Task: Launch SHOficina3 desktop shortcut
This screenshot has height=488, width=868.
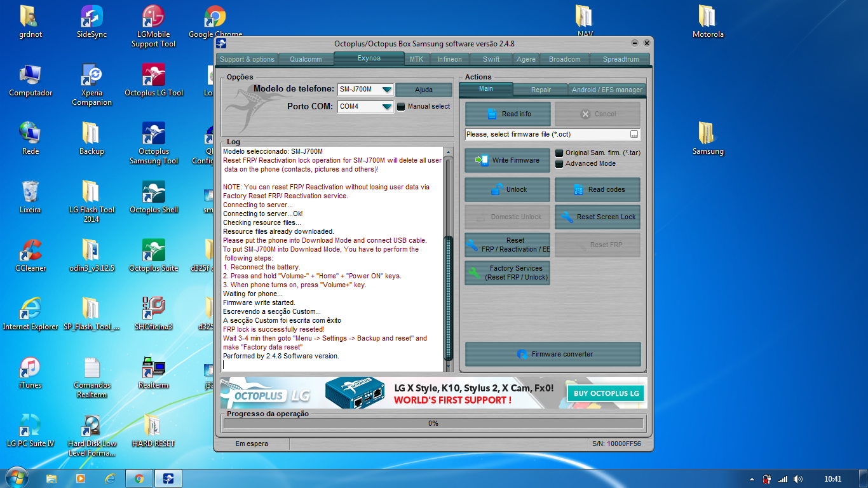Action: click(153, 314)
